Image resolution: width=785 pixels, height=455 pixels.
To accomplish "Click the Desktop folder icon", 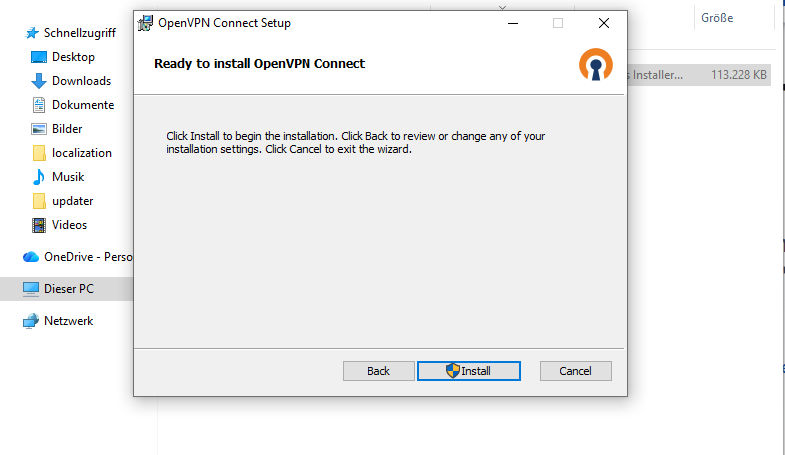I will point(40,57).
